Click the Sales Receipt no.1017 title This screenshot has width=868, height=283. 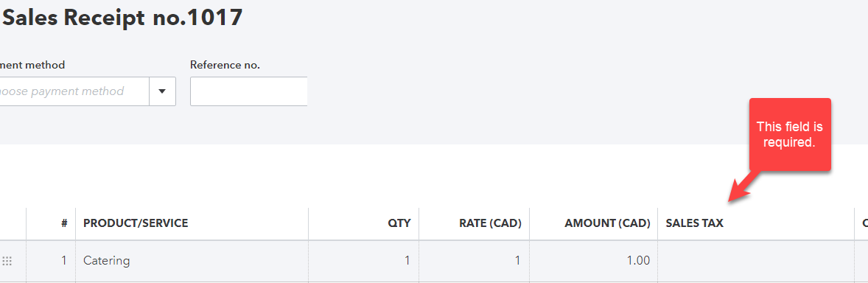123,18
